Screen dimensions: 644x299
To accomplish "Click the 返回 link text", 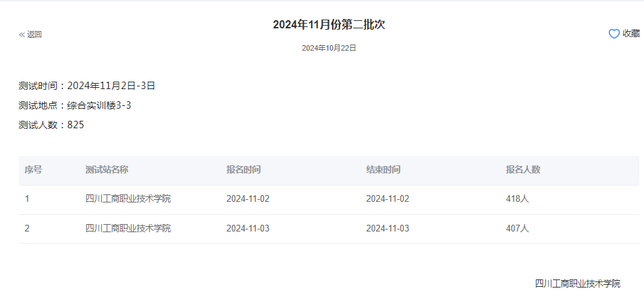I will click(34, 34).
